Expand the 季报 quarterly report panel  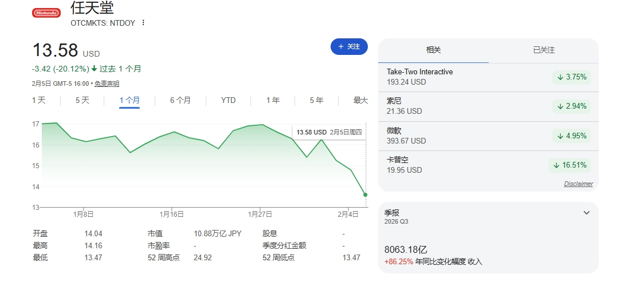pyautogui.click(x=586, y=213)
